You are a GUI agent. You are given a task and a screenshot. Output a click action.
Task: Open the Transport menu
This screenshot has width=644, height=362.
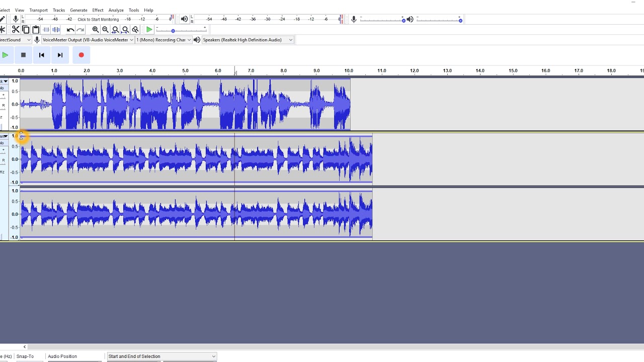(38, 10)
